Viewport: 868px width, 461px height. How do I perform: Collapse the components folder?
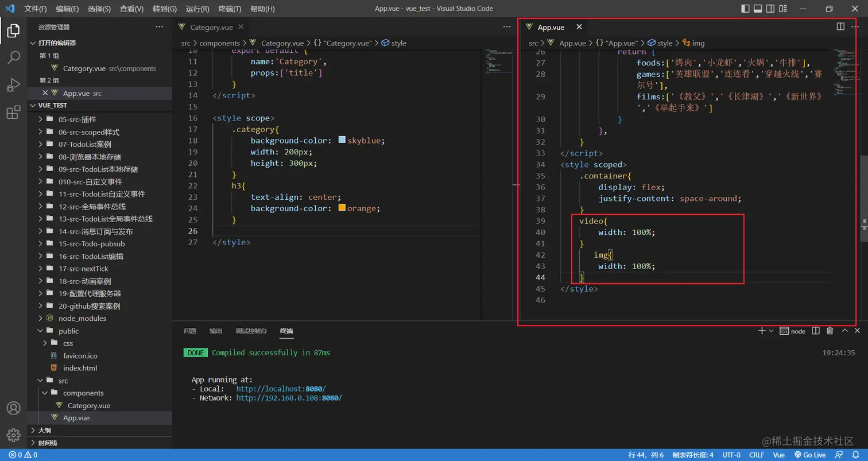click(x=100, y=393)
